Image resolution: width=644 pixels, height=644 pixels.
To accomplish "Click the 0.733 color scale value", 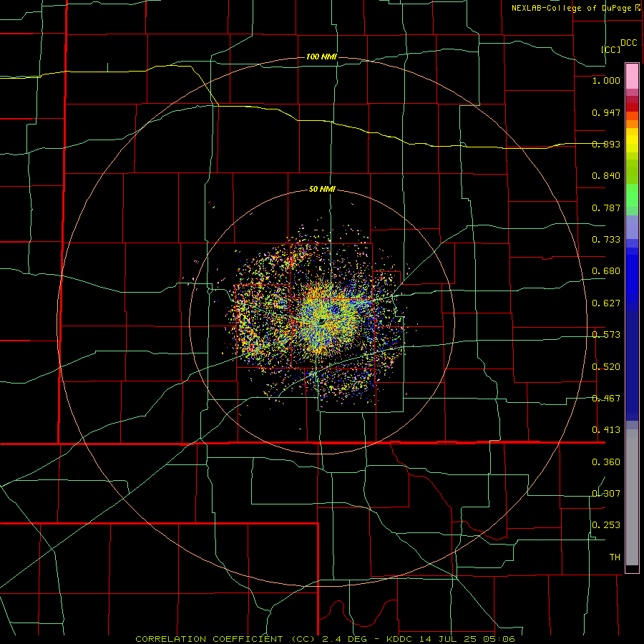I will [606, 240].
